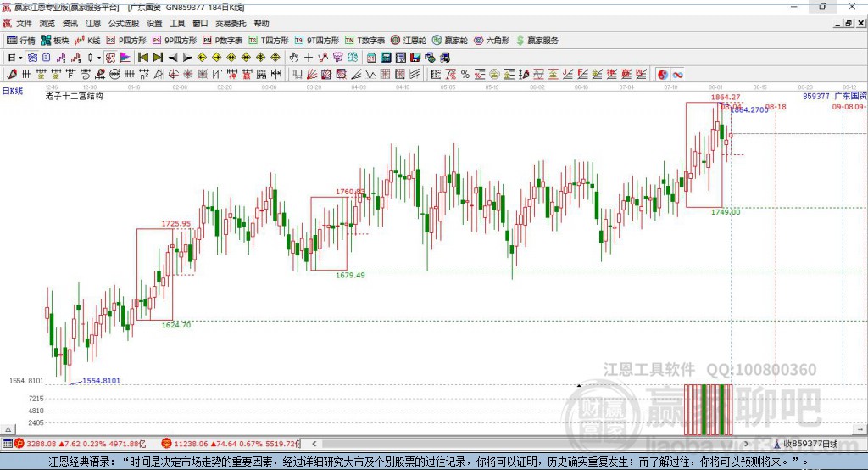Click the last yellow diamond arrow icon
Viewport: 868px width, 470px height.
pos(275,58)
